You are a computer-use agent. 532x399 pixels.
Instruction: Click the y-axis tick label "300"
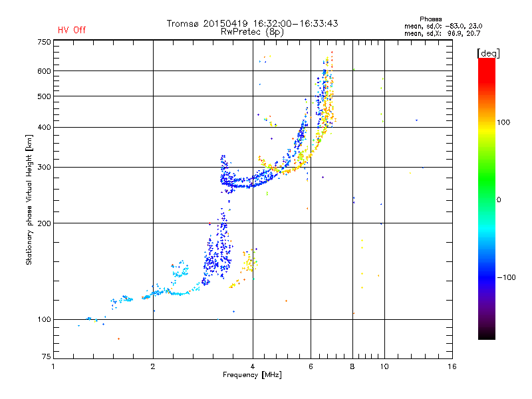click(x=45, y=168)
